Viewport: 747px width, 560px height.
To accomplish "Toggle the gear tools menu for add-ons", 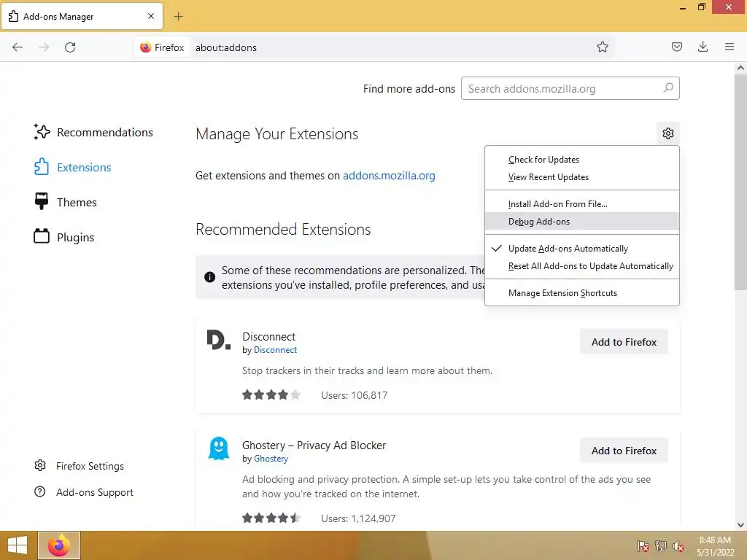I will click(x=668, y=133).
